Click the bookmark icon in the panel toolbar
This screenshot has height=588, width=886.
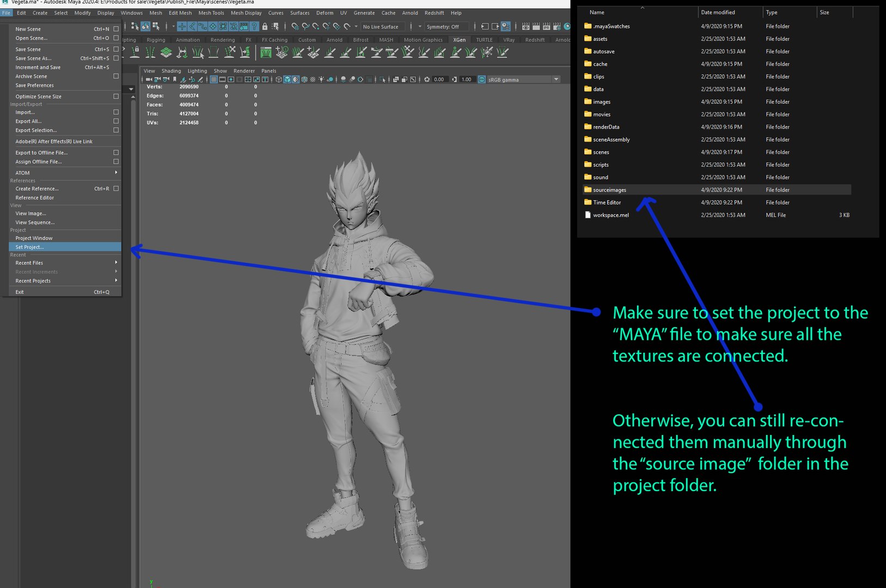(x=174, y=79)
